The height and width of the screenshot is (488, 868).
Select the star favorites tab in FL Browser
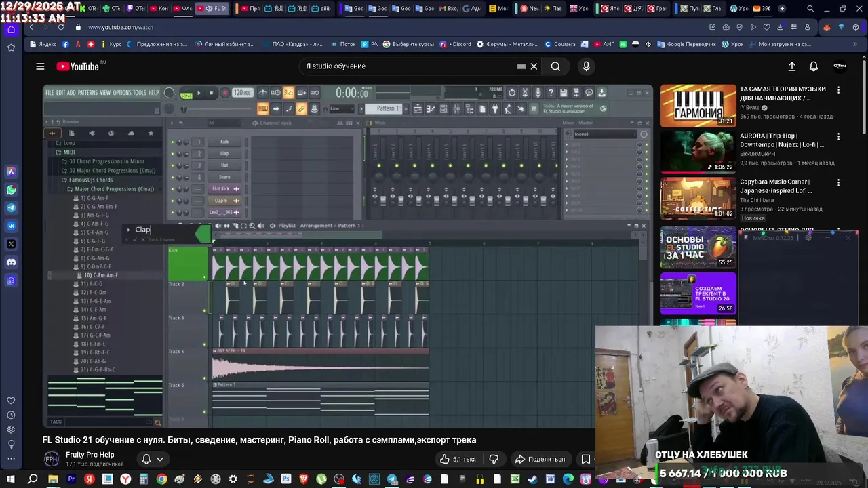151,133
